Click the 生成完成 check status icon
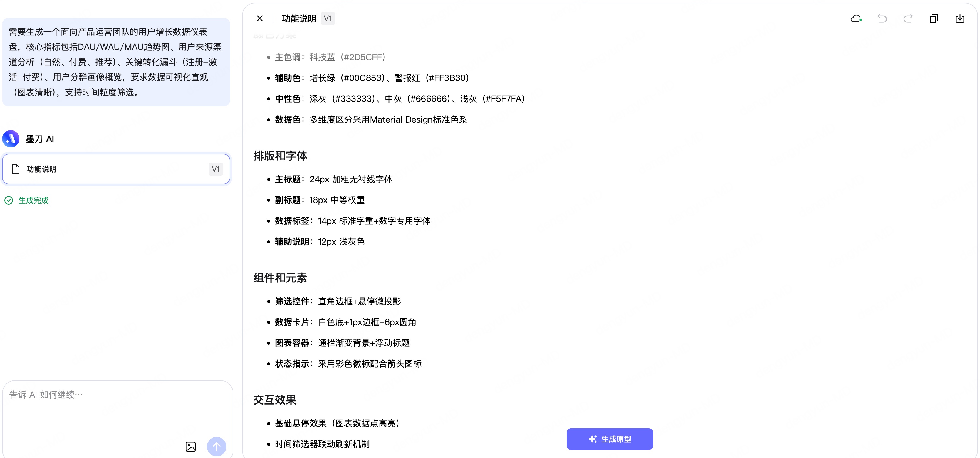The width and height of the screenshot is (980, 458). (x=8, y=200)
